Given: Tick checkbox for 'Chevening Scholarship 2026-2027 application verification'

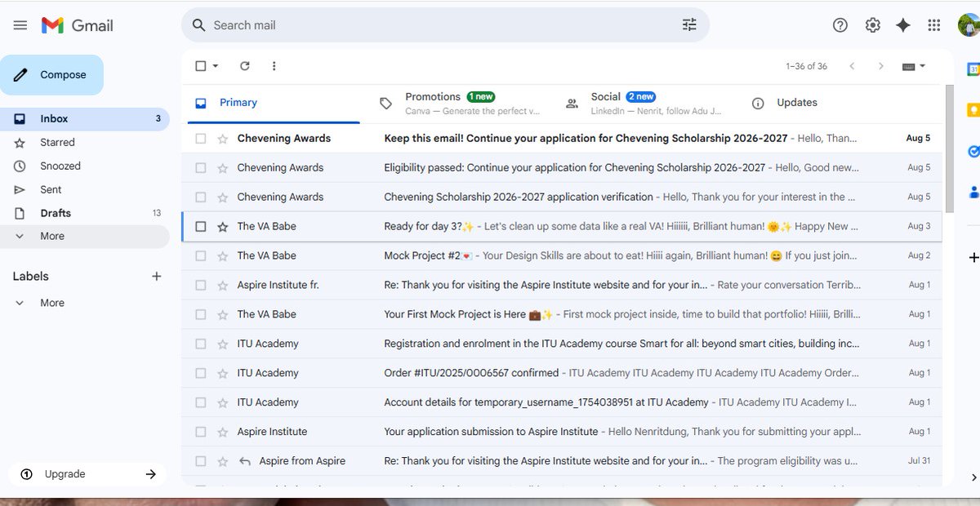Looking at the screenshot, I should coord(201,198).
